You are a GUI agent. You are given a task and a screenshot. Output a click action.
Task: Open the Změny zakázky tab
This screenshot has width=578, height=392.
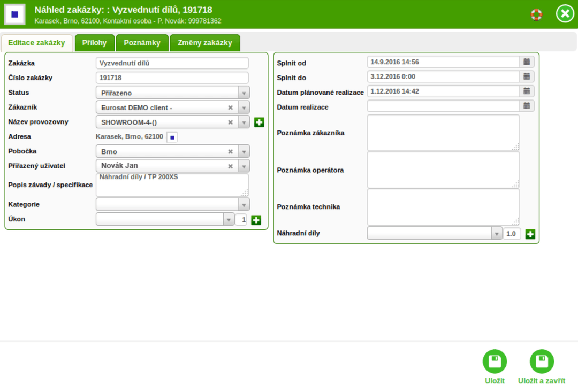pyautogui.click(x=205, y=43)
